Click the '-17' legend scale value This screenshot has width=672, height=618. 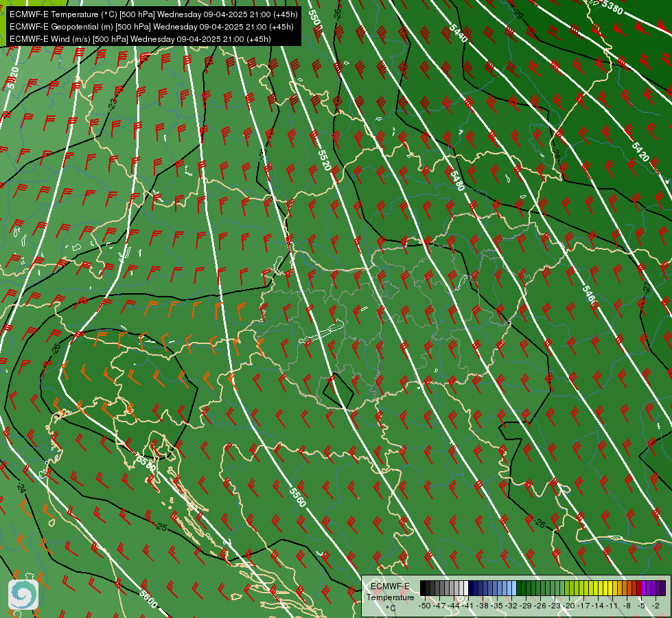(583, 606)
